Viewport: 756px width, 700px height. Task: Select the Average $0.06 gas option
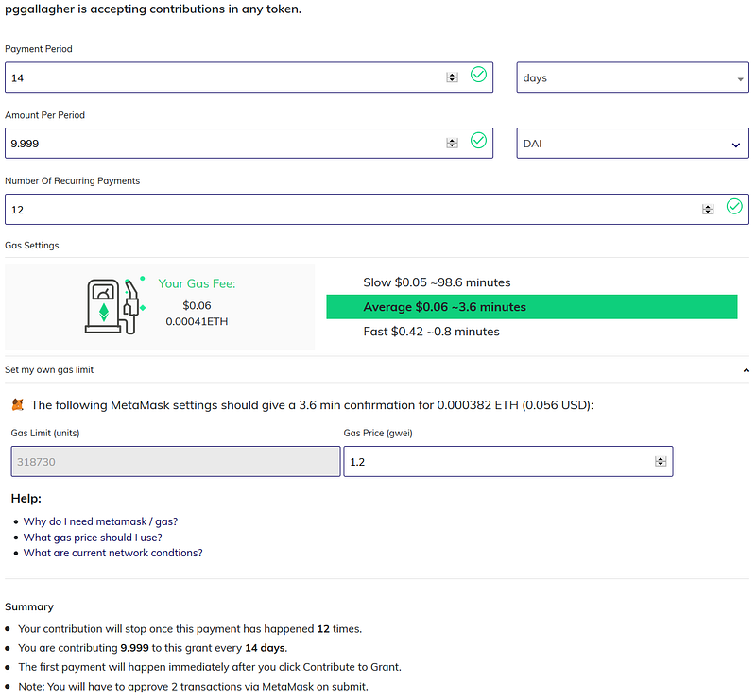pos(532,307)
